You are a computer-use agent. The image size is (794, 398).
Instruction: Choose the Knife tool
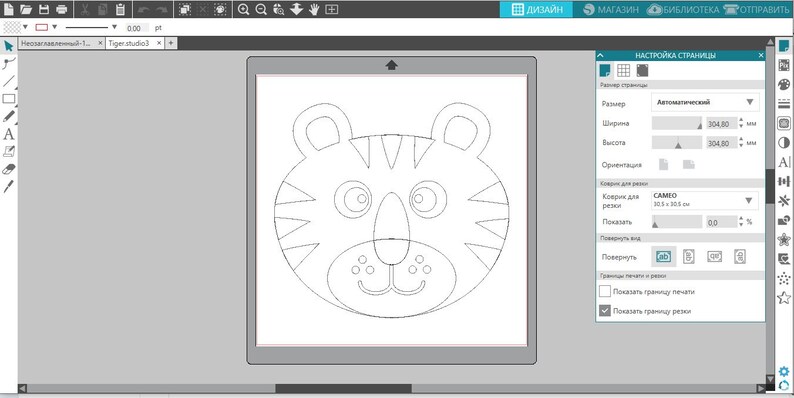[9, 186]
